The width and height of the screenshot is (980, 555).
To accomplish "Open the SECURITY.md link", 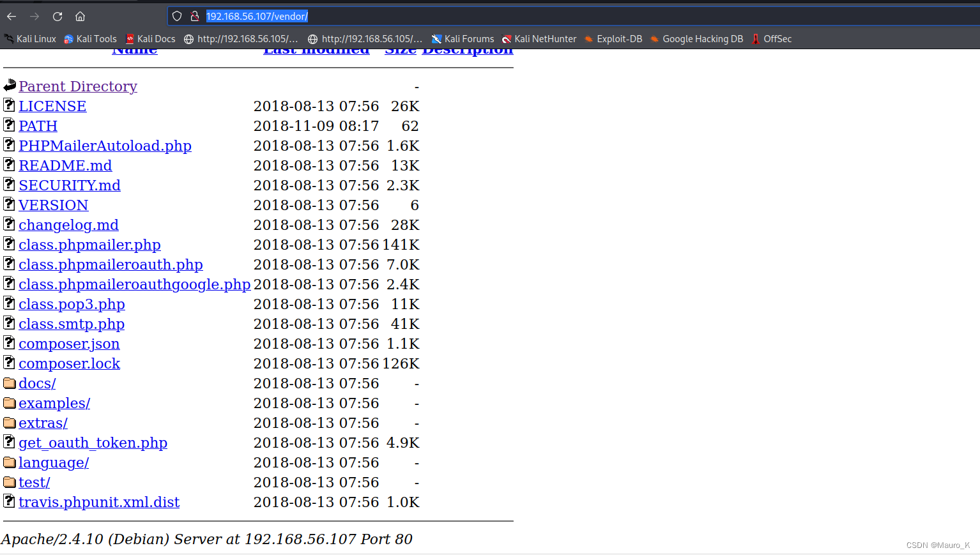I will (70, 185).
